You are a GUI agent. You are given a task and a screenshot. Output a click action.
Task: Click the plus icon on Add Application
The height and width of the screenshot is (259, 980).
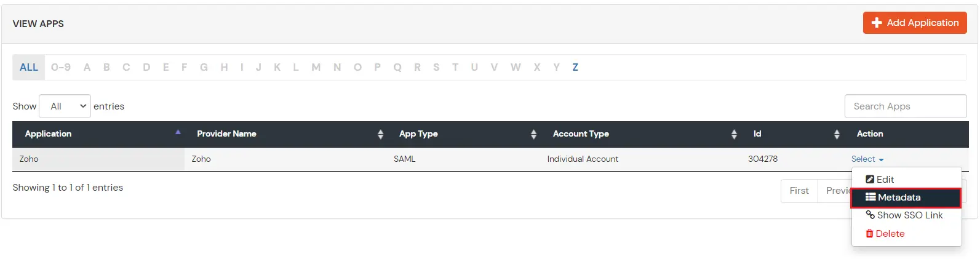pyautogui.click(x=877, y=23)
